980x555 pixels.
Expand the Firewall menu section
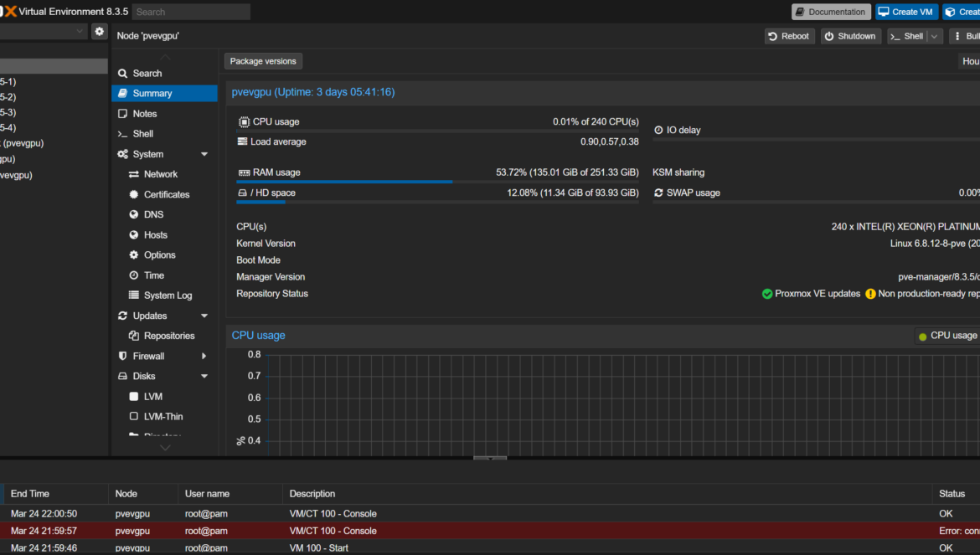pyautogui.click(x=204, y=356)
